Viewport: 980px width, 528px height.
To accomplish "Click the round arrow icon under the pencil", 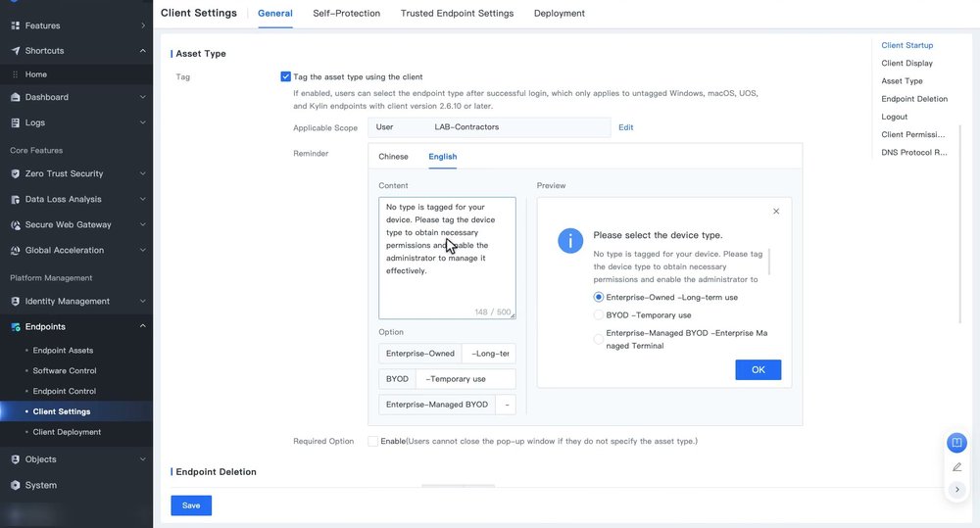I will tap(956, 489).
